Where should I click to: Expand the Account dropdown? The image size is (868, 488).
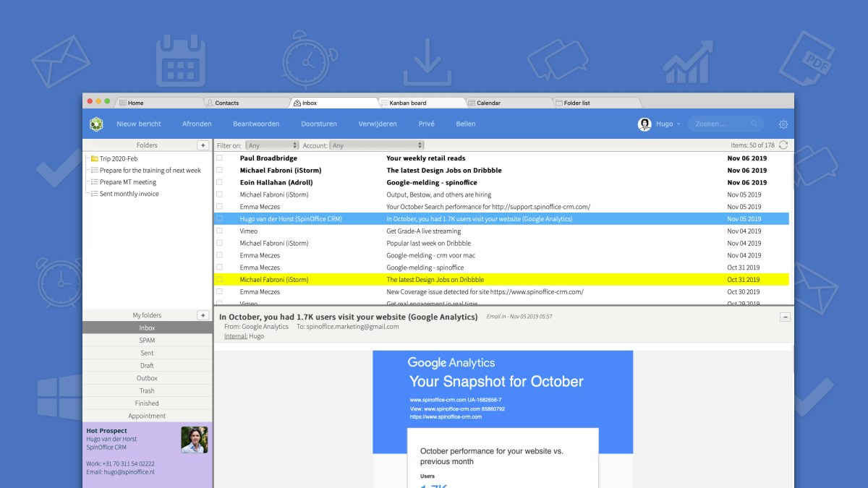377,145
